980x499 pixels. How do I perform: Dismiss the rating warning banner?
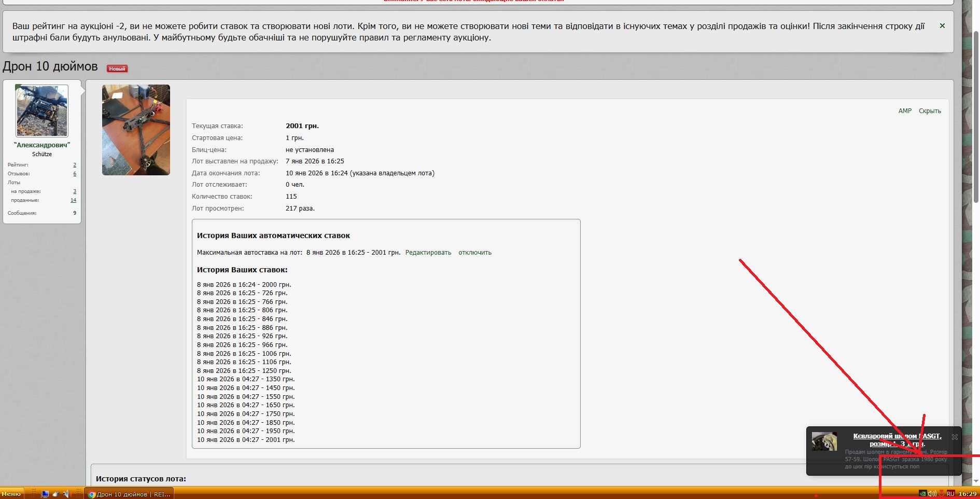(x=942, y=26)
